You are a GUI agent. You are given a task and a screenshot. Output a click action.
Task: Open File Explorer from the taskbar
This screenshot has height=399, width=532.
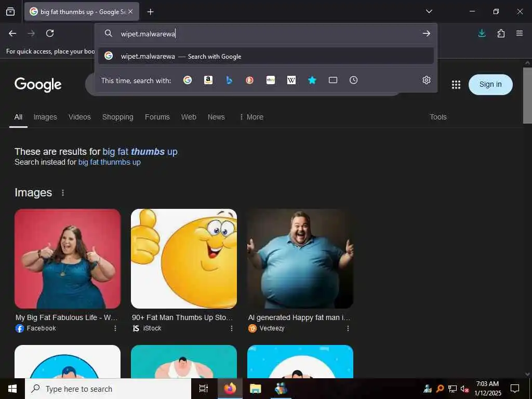(256, 389)
